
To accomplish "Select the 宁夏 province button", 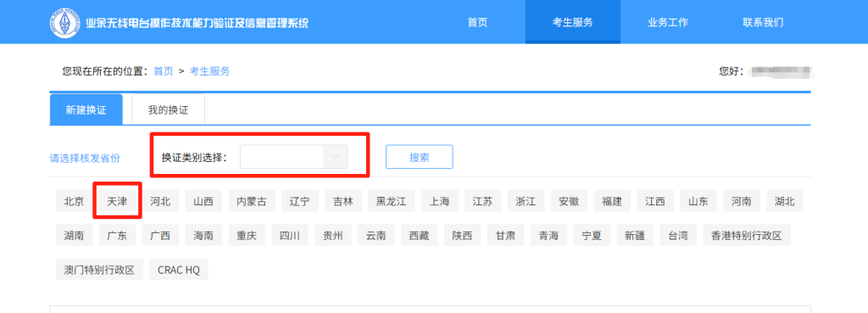I will [x=592, y=236].
